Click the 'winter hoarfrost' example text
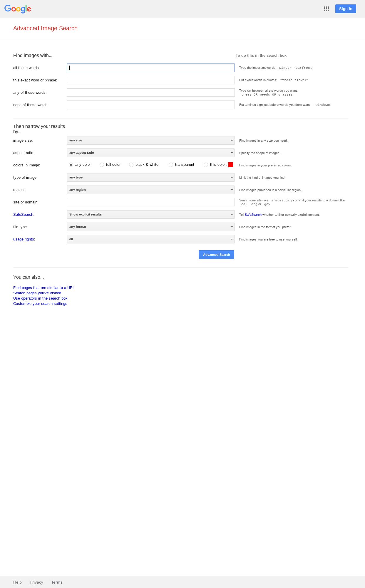The height and width of the screenshot is (588, 365). (x=295, y=68)
